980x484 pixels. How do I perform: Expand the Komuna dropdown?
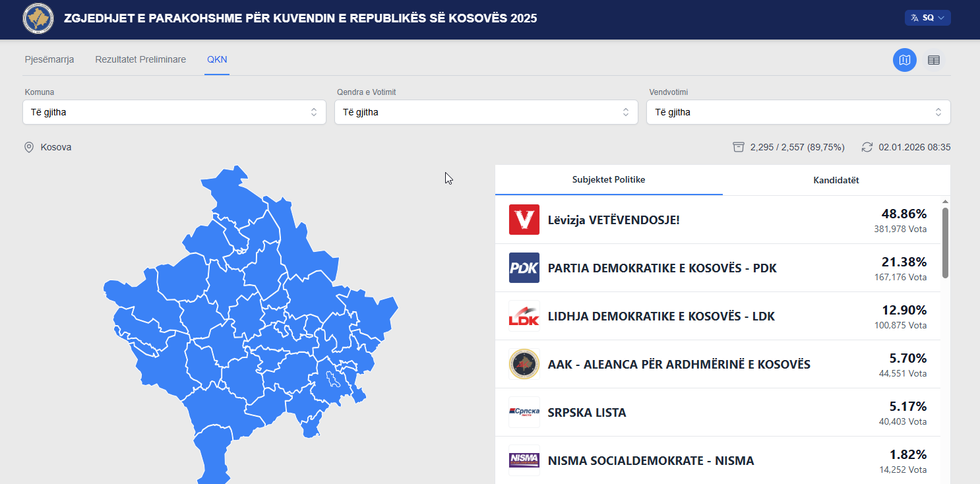pyautogui.click(x=174, y=112)
